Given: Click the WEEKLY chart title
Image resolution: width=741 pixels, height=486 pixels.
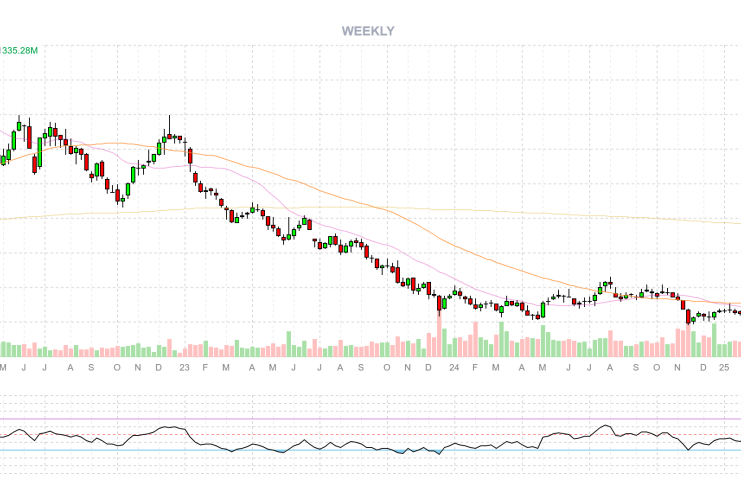Looking at the screenshot, I should pos(368,31).
